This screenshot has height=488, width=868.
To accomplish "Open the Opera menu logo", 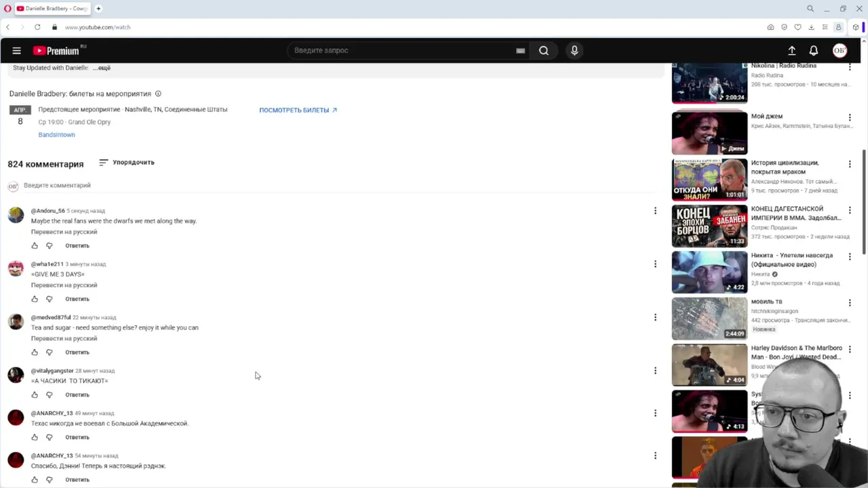I will tap(7, 9).
